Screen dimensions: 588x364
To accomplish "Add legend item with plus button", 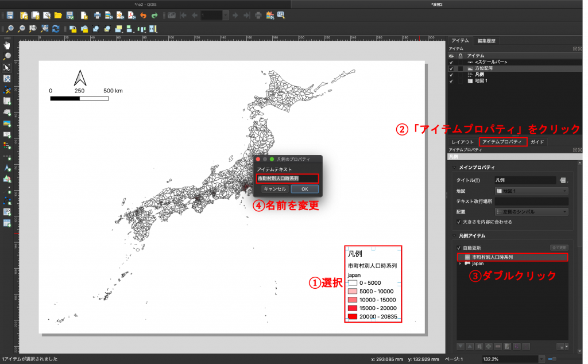I will click(x=489, y=347).
